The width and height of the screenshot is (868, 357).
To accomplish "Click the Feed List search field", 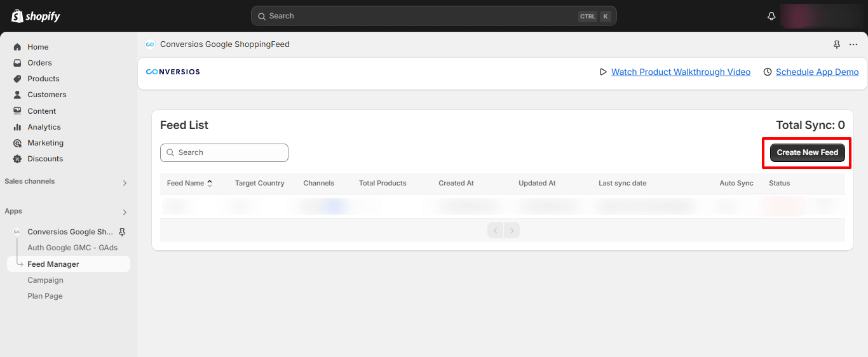I will pos(224,152).
